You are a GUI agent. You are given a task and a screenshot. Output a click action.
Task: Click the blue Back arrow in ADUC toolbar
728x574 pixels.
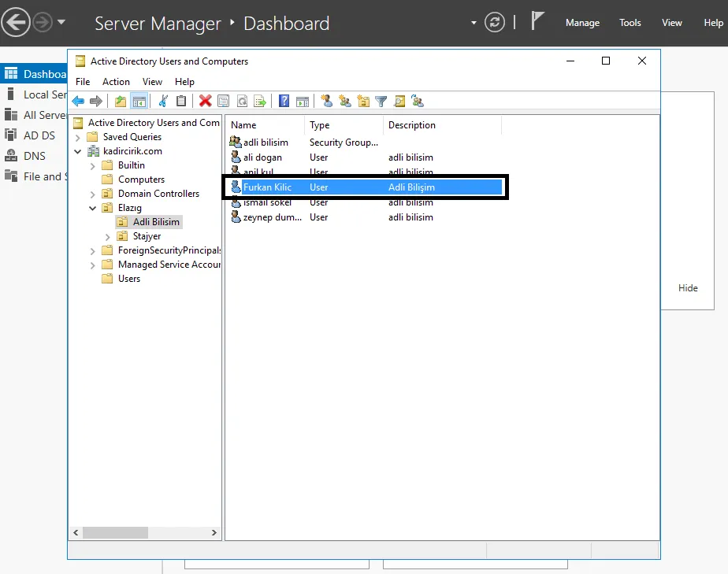click(x=78, y=101)
